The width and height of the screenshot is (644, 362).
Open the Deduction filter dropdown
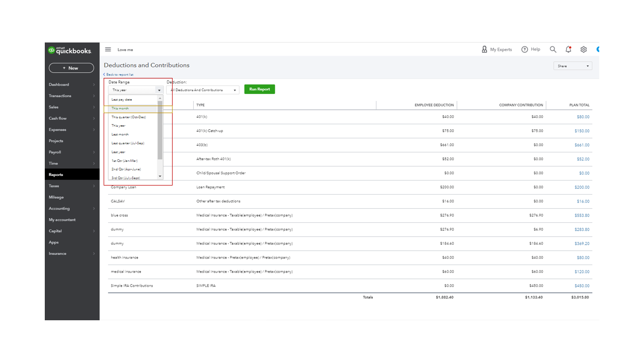pos(203,89)
